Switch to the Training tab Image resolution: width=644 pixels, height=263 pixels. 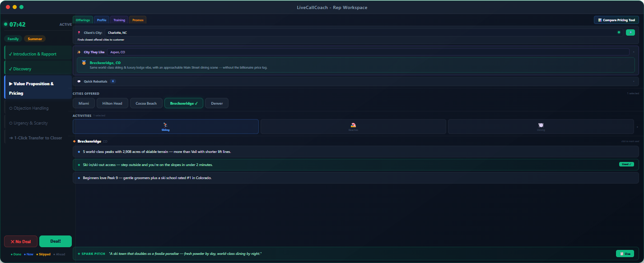click(x=119, y=20)
